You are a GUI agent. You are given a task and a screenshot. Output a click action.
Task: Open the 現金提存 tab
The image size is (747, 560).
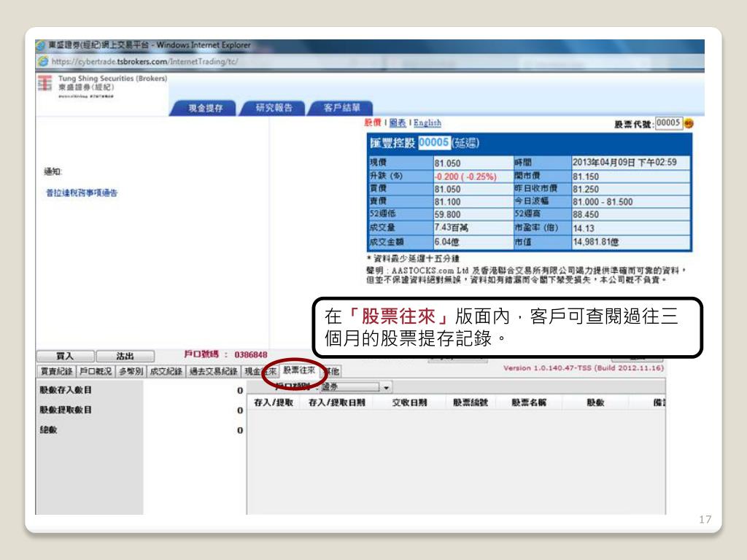point(205,108)
